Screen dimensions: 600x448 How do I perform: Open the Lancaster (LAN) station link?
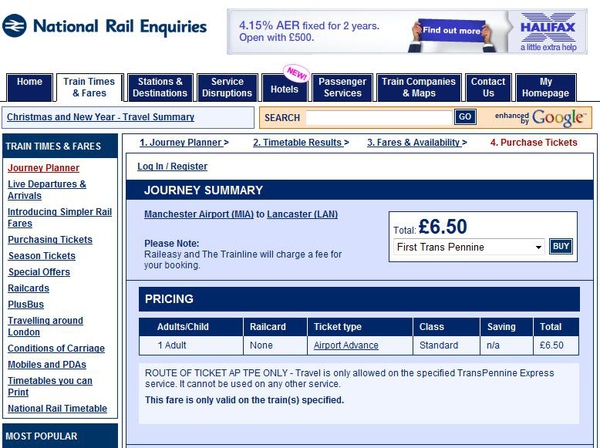[x=302, y=214]
